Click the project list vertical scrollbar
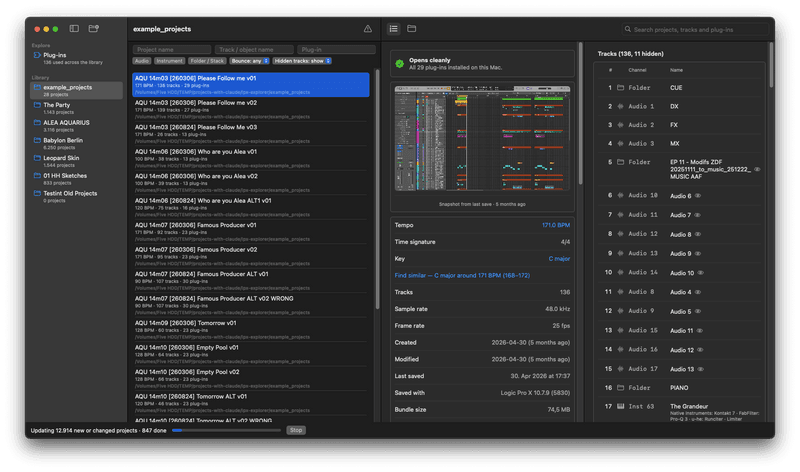Viewport: 800px width, 472px height. click(378, 189)
